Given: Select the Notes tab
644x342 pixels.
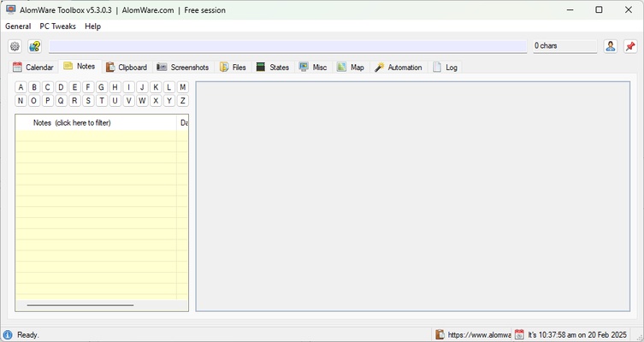Looking at the screenshot, I should pyautogui.click(x=80, y=67).
